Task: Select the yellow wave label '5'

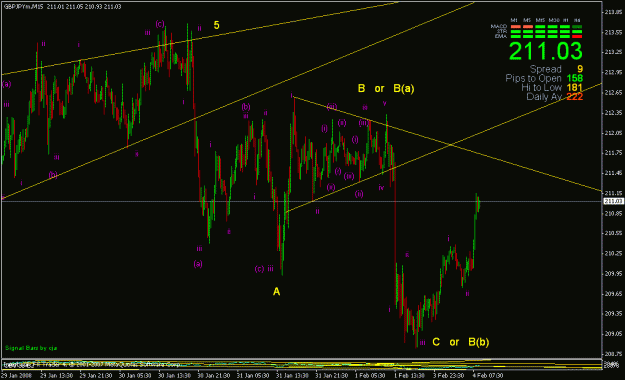Action: point(216,25)
